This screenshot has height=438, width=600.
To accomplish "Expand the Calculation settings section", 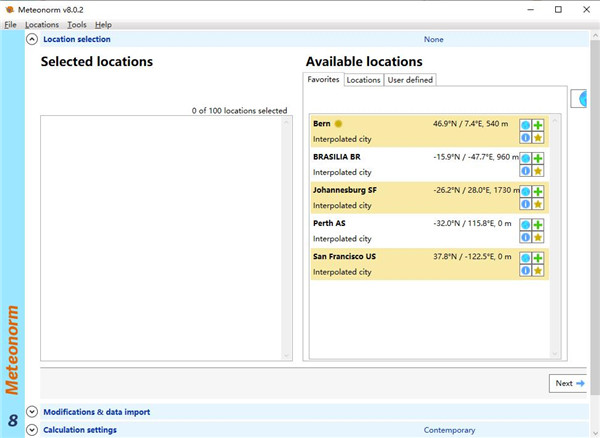I will [x=32, y=430].
